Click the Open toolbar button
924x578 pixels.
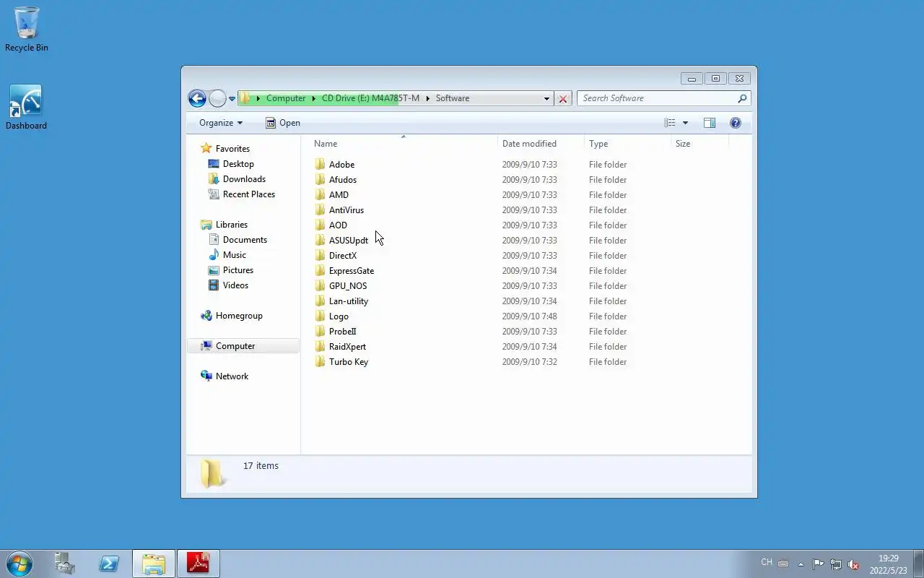[282, 123]
